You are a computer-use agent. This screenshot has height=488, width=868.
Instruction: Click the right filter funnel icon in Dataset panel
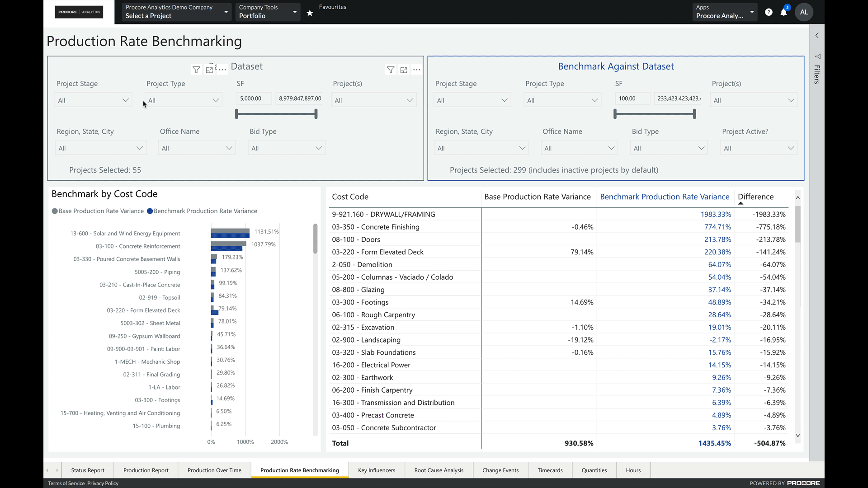391,70
